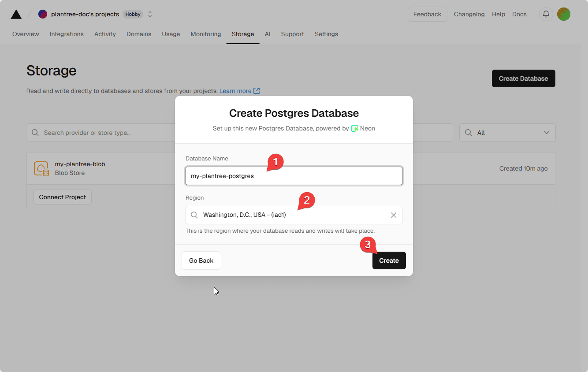
Task: Go to the Support tab
Action: (x=293, y=34)
